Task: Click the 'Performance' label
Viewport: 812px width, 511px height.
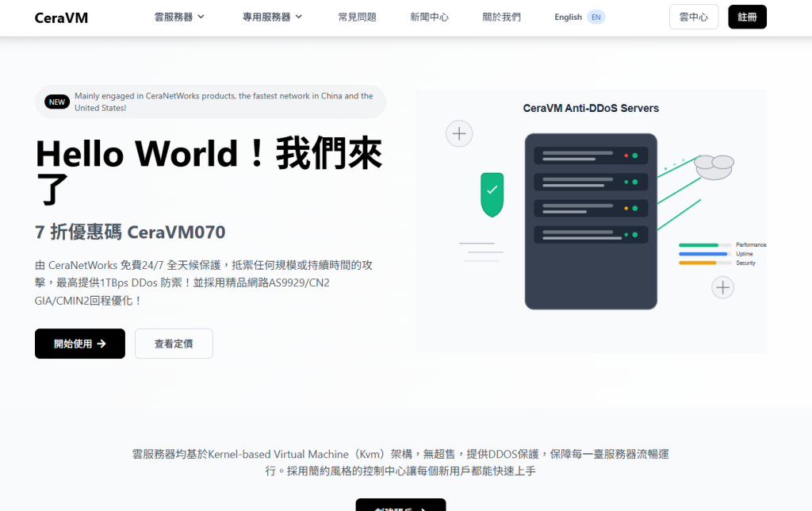Action: tap(751, 244)
